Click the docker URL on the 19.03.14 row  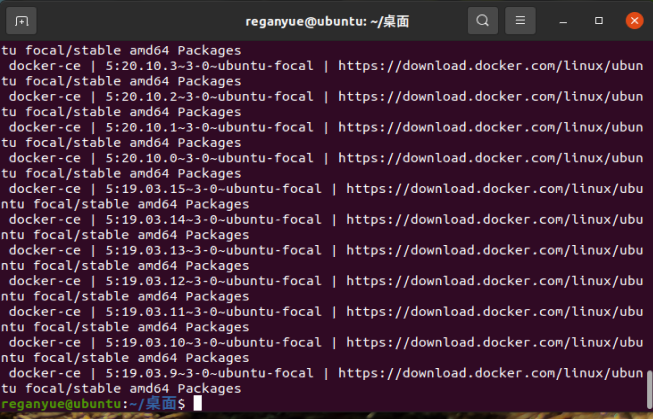coord(495,219)
